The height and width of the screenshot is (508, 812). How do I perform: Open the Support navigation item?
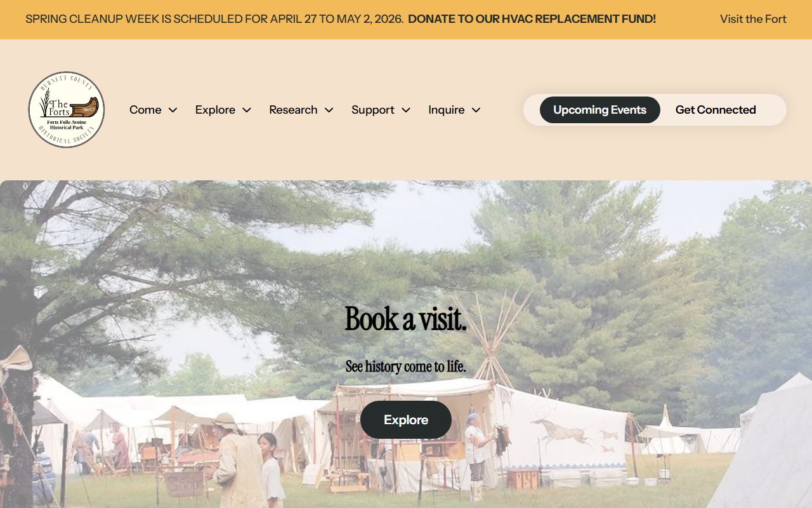click(373, 110)
